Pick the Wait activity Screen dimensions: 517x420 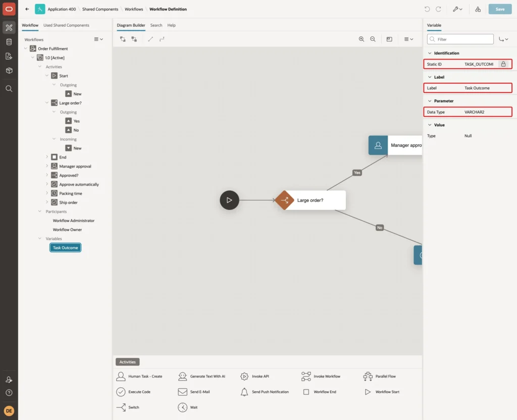pyautogui.click(x=188, y=407)
